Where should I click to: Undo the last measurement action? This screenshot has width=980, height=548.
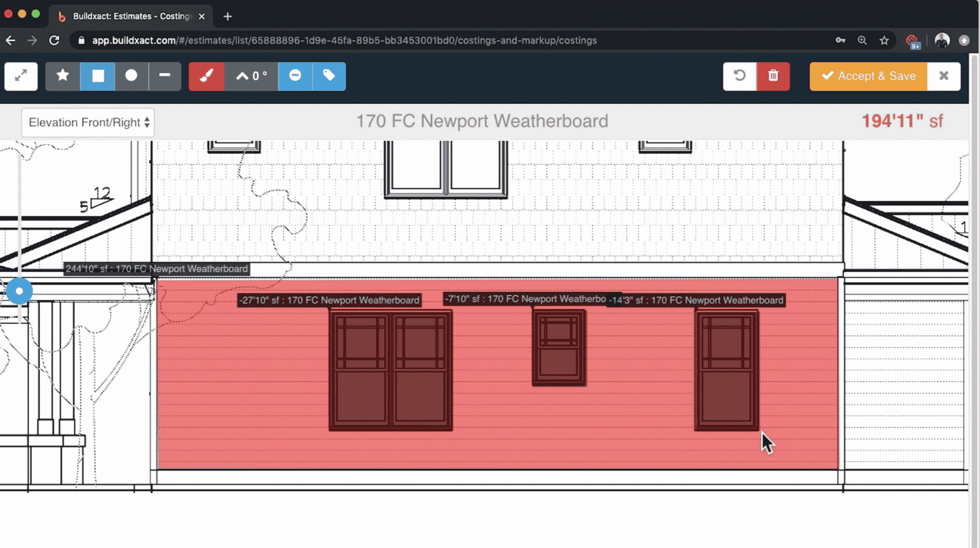[740, 76]
